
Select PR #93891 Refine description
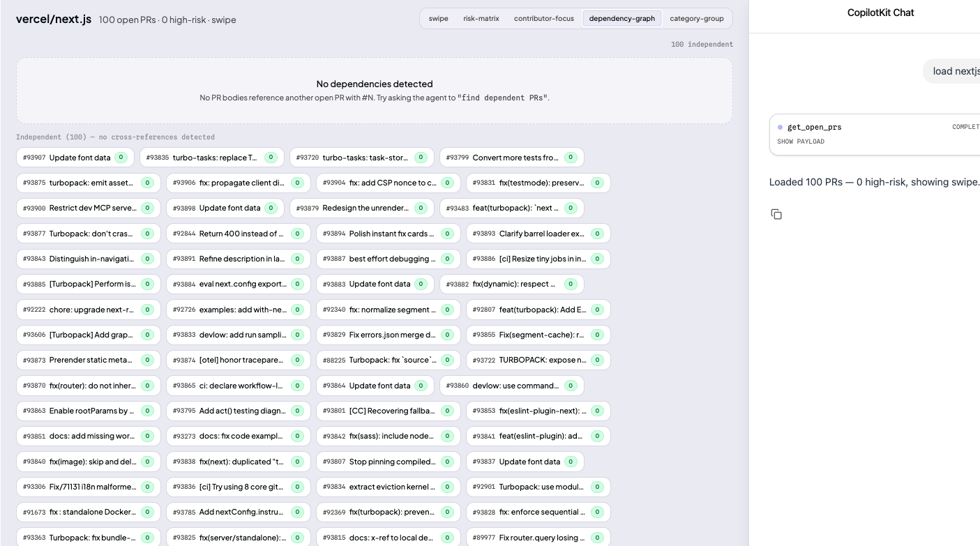pyautogui.click(x=239, y=259)
